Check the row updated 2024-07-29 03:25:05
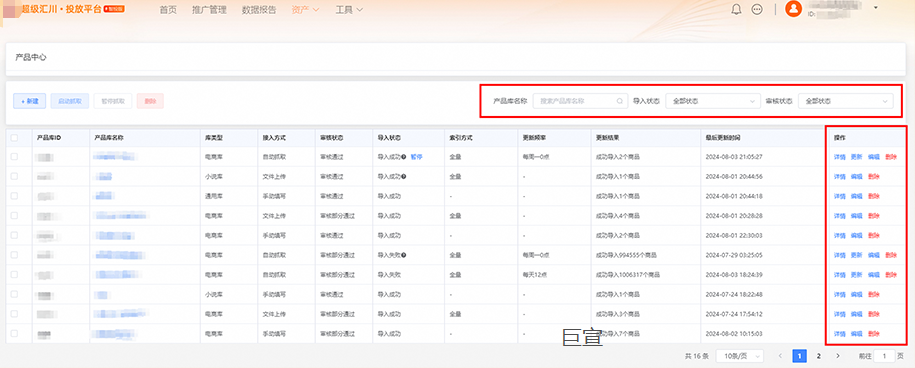915x368 pixels. pos(14,255)
